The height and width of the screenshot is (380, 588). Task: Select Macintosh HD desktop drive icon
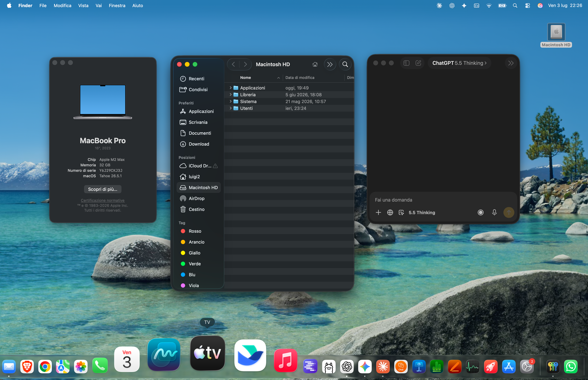click(x=556, y=35)
